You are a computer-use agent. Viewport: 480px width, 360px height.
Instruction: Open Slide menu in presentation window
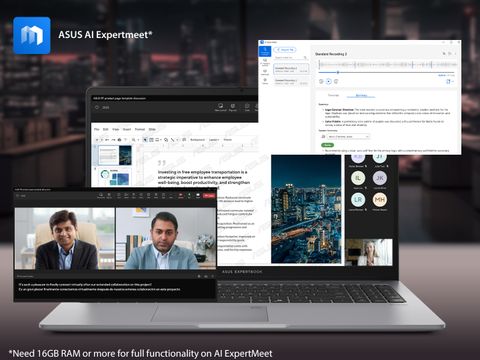[x=152, y=129]
